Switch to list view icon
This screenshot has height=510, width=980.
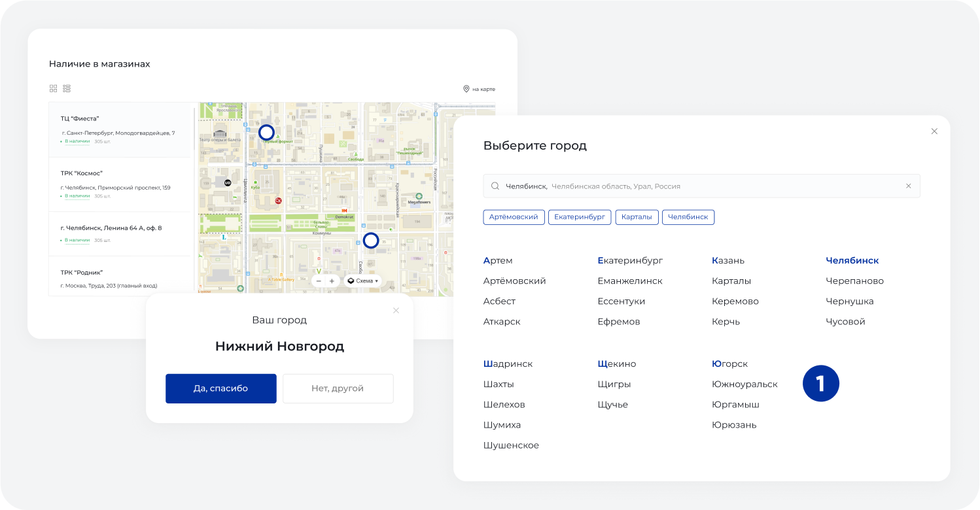[67, 88]
